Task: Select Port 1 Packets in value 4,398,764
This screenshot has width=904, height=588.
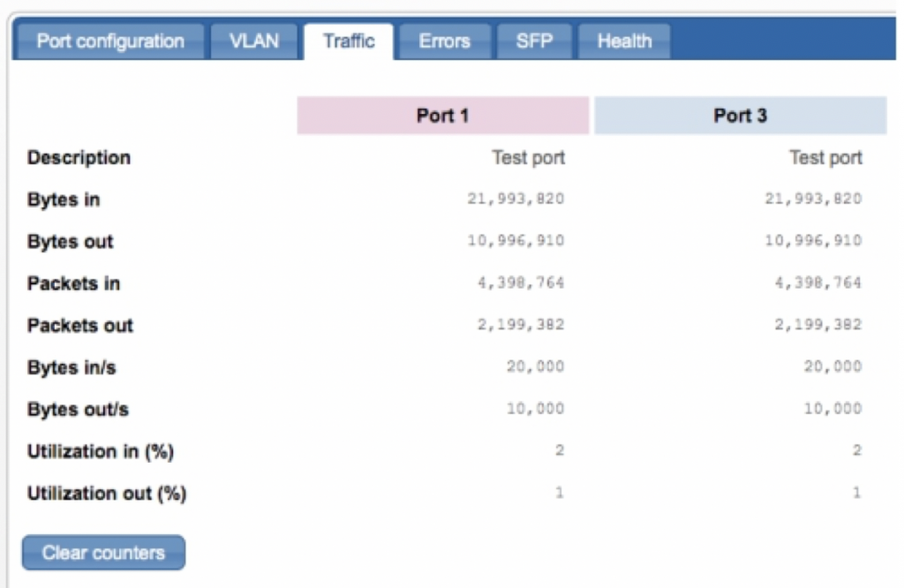Action: coord(521,283)
